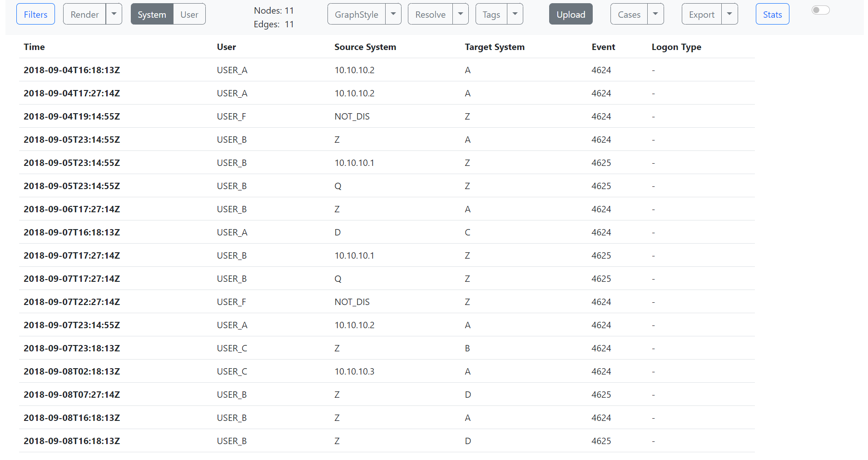
Task: Expand the Tags dropdown arrow
Action: click(x=515, y=14)
